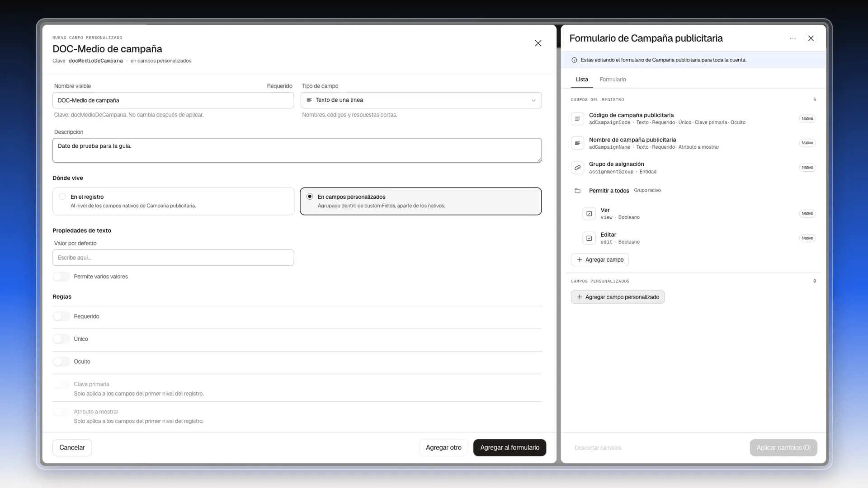Click the Agregar otro button

(443, 447)
